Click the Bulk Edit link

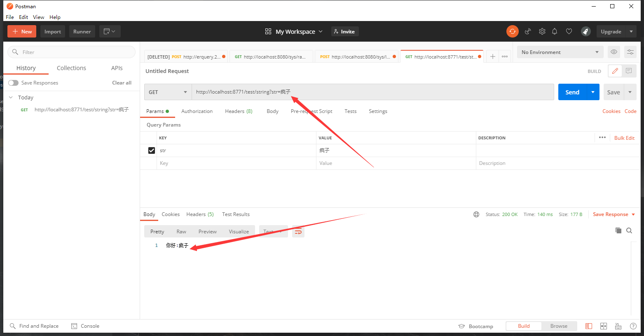pos(624,138)
